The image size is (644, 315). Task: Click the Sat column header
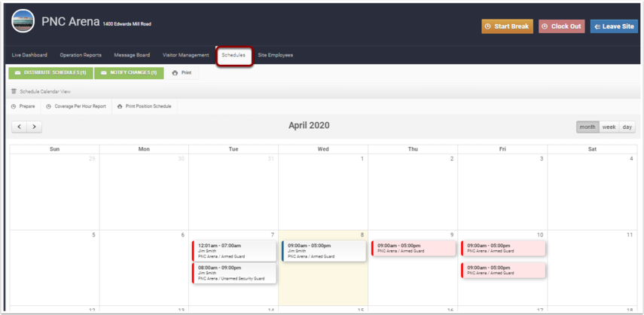pyautogui.click(x=592, y=149)
